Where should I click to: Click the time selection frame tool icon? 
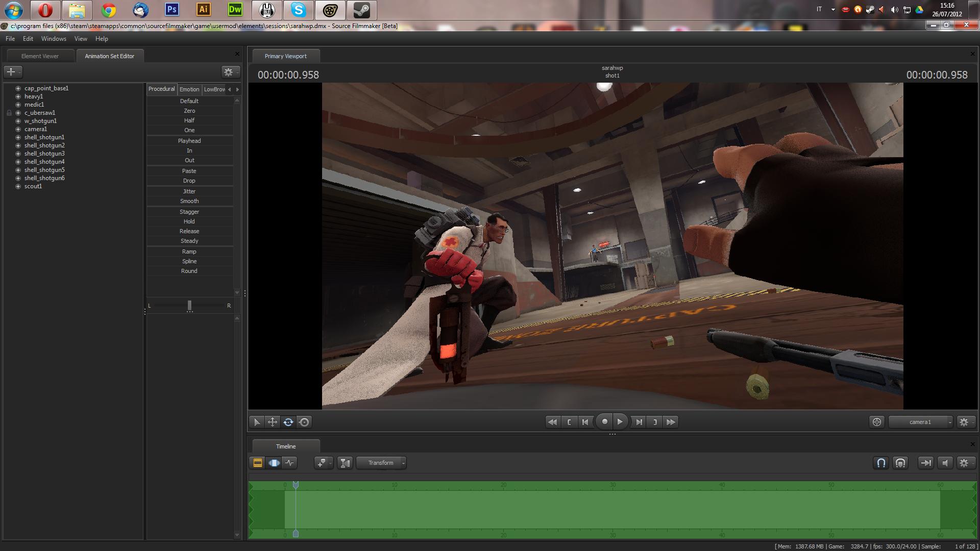[345, 463]
